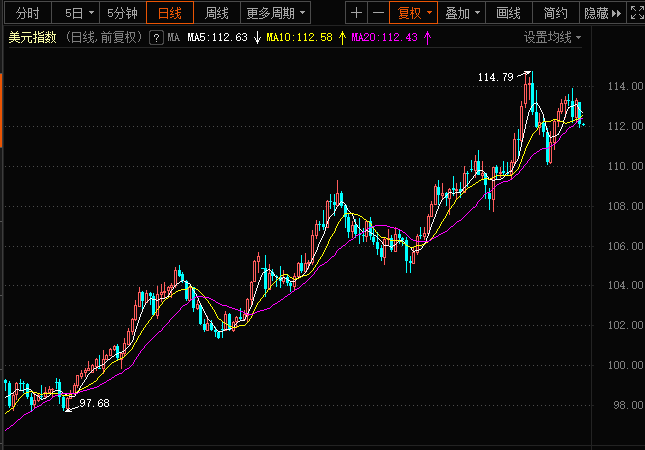This screenshot has width=645, height=450.
Task: Toggle the 简约 simple mode button
Action: point(556,13)
